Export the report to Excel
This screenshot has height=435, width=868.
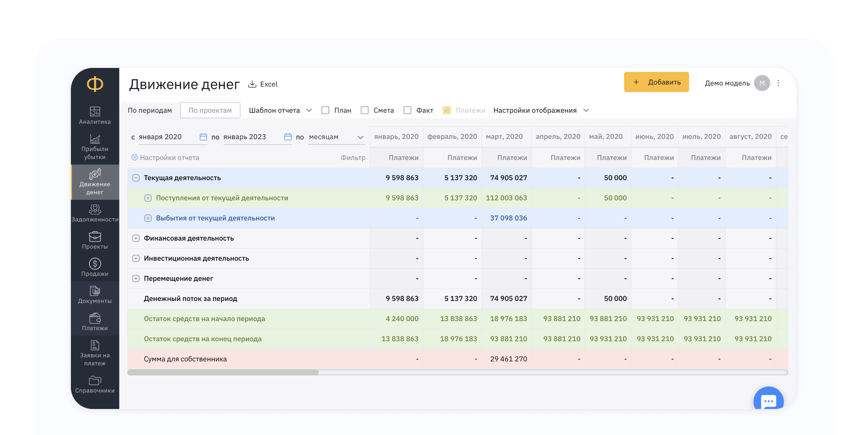[263, 84]
